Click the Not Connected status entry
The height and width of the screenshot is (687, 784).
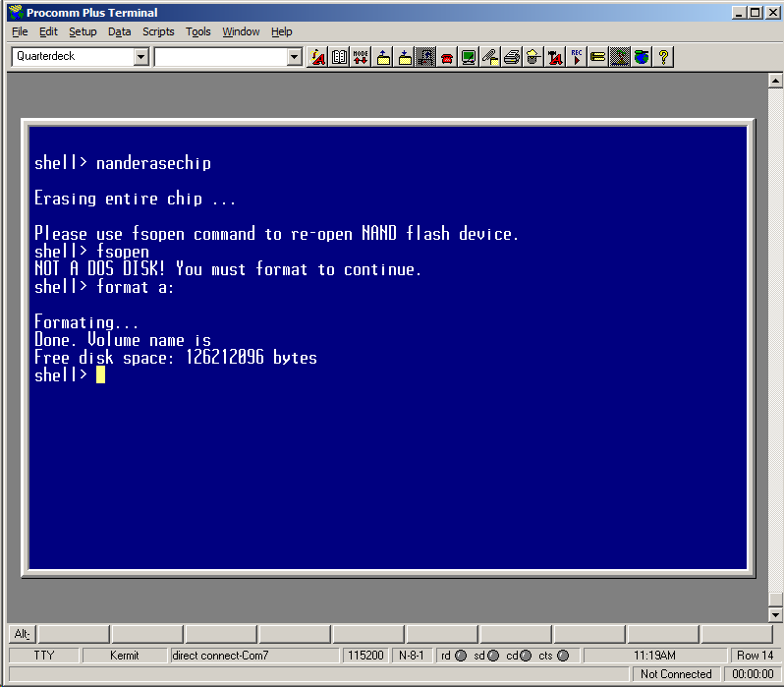click(676, 674)
